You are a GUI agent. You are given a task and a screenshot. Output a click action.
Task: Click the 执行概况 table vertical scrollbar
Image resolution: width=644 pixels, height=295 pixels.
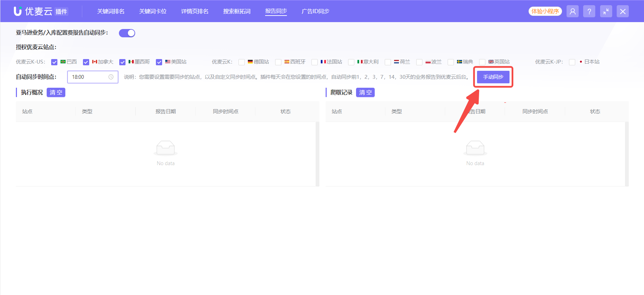click(x=317, y=154)
